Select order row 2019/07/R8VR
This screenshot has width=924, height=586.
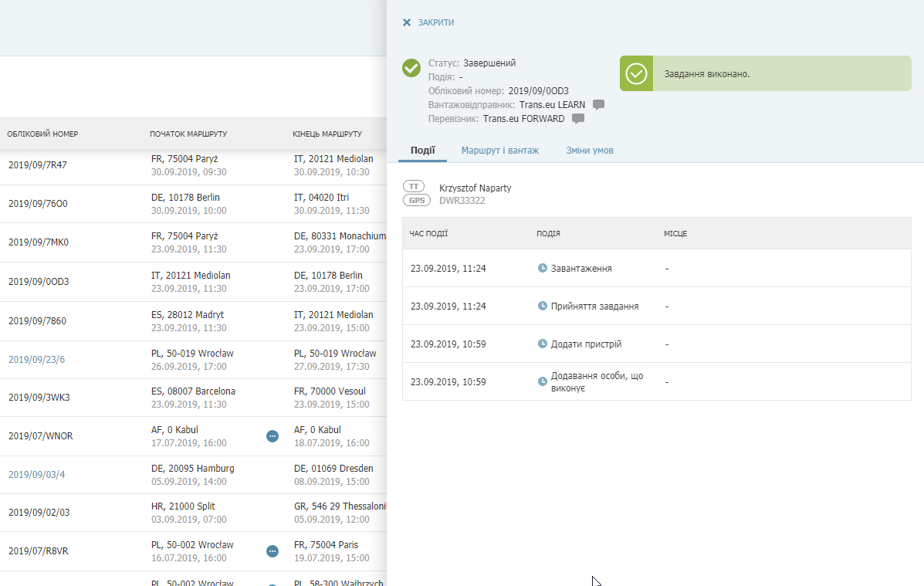[x=193, y=551]
